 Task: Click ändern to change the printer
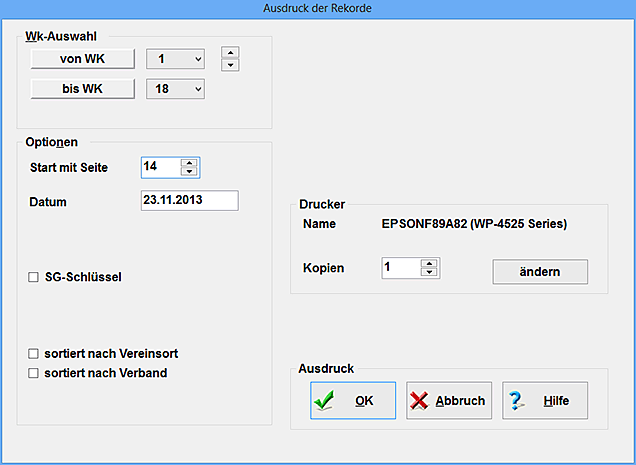tap(540, 272)
